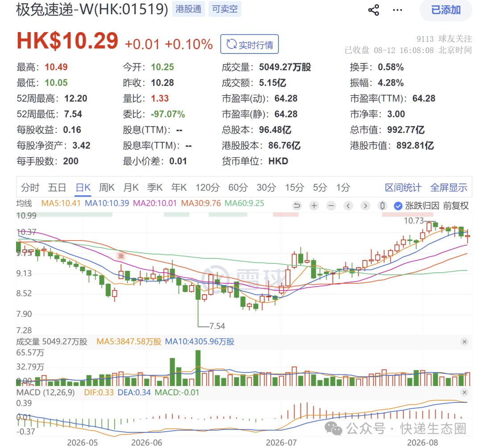Click the 7.54 low price marker
482x448 pixels.
(x=217, y=326)
